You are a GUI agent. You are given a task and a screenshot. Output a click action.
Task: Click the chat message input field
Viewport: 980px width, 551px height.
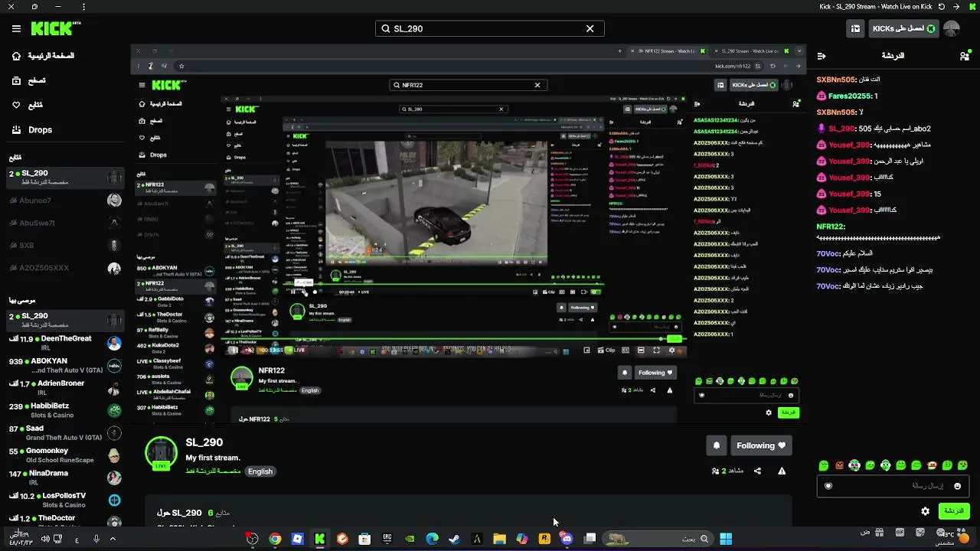tap(893, 486)
